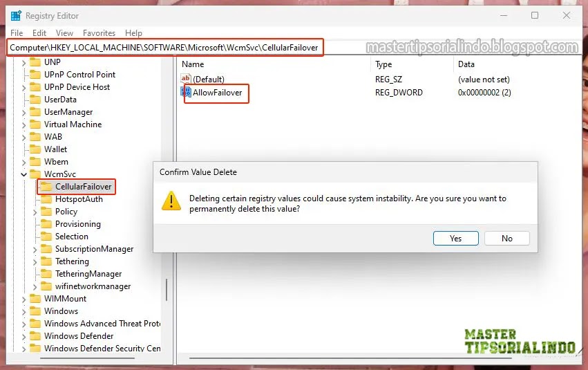Select the HotspotAuth folder icon

click(x=46, y=199)
